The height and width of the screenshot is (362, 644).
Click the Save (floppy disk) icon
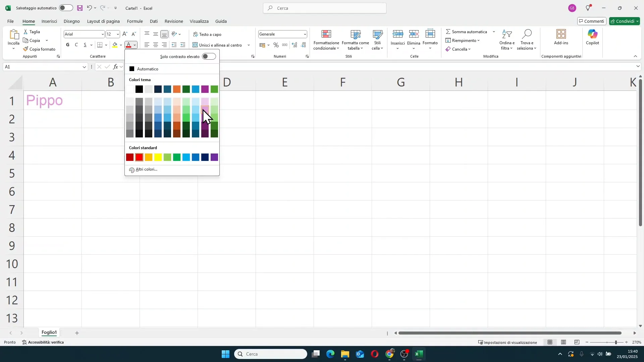[x=80, y=8]
